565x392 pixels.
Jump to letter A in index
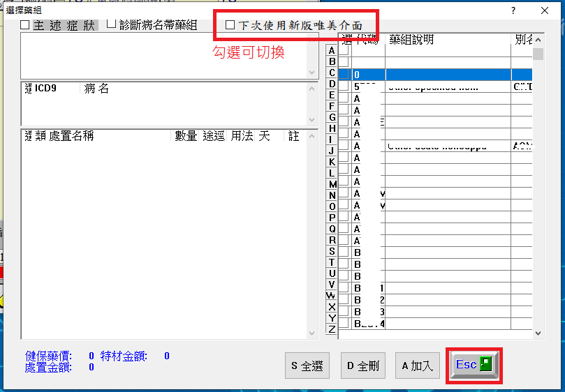coord(332,51)
